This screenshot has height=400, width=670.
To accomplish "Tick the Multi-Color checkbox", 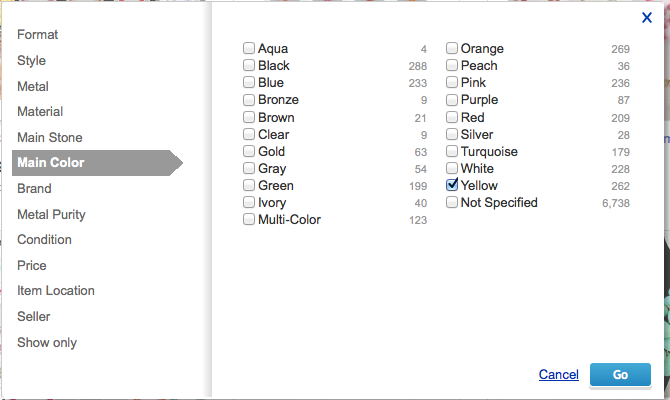I will click(x=249, y=220).
